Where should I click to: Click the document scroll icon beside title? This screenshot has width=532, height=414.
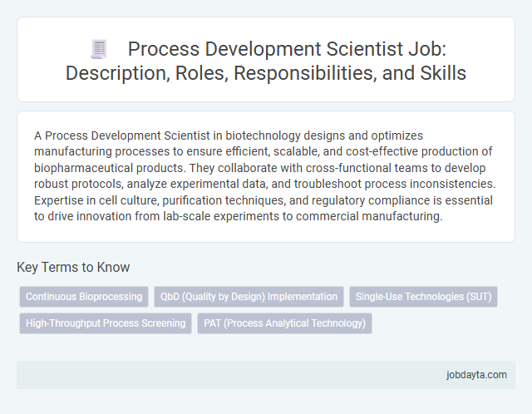point(99,49)
